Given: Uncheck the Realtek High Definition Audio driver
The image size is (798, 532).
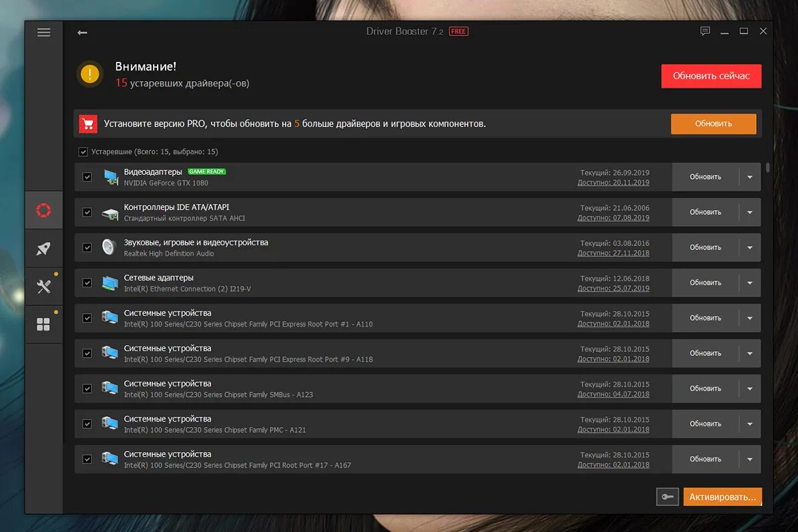Looking at the screenshot, I should click(x=87, y=247).
